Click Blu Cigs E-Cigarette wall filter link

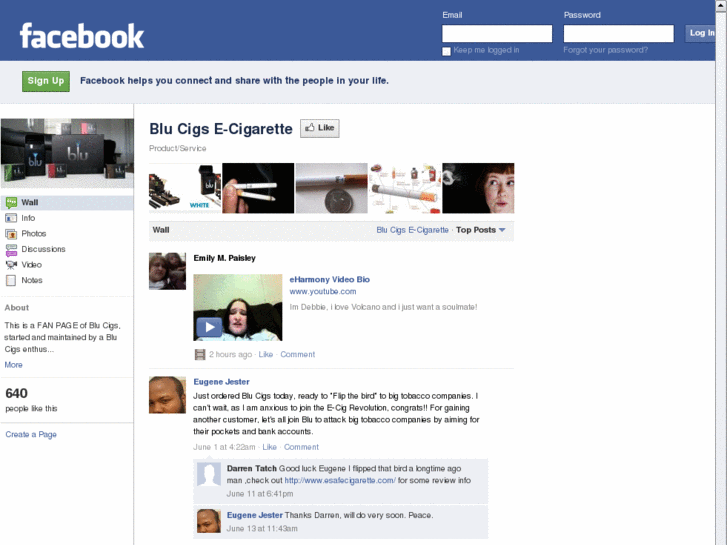tap(412, 230)
